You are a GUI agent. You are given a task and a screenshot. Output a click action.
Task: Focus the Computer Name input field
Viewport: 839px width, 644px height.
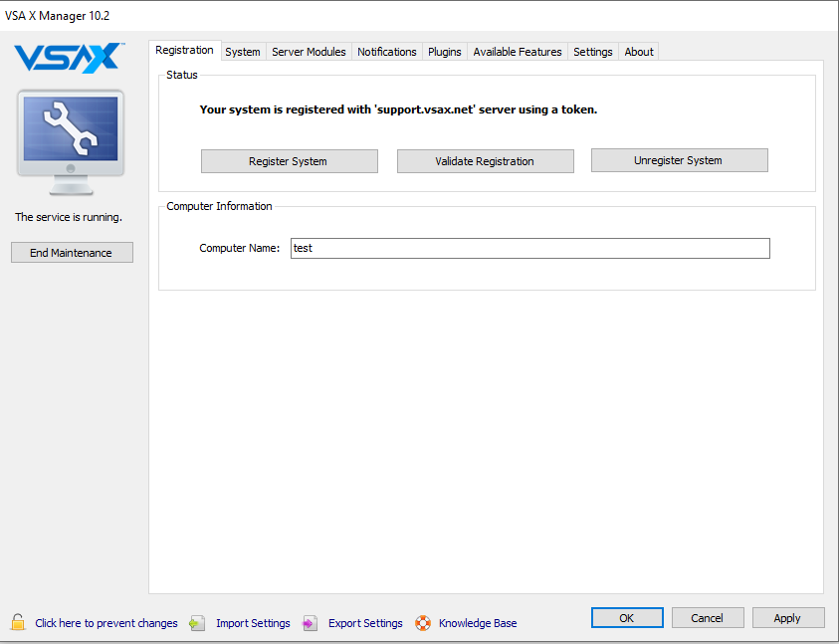pos(530,249)
